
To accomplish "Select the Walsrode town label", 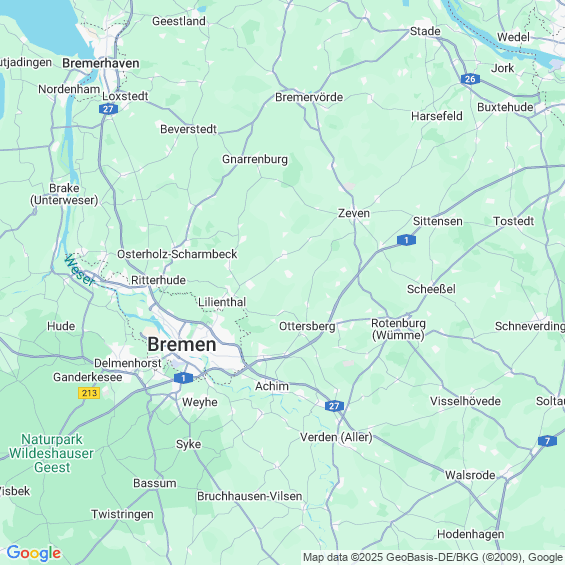I will (470, 475).
